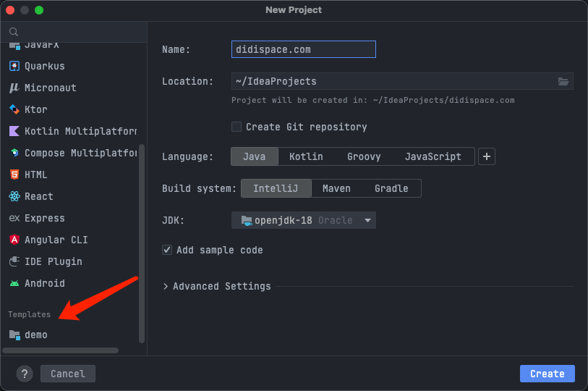Expand Advanced Settings section

pyautogui.click(x=168, y=286)
